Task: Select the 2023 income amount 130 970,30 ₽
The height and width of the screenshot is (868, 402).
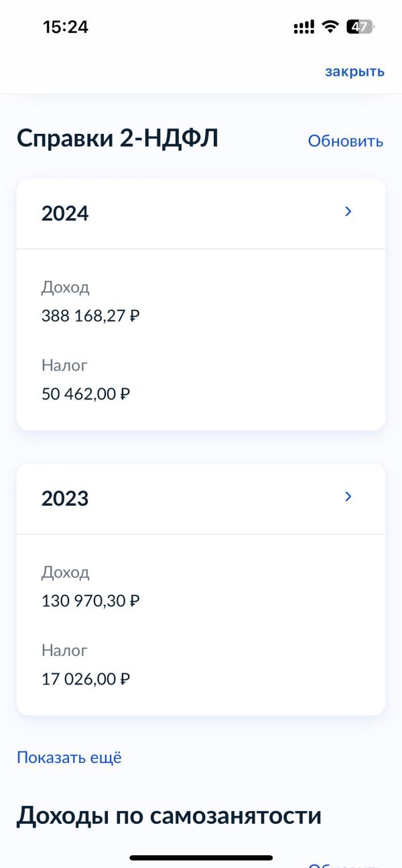Action: pyautogui.click(x=90, y=601)
